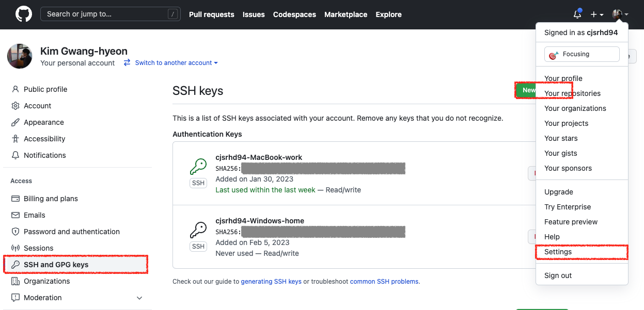The width and height of the screenshot is (644, 310).
Task: Click Switch to another account dropdown
Action: click(x=176, y=63)
